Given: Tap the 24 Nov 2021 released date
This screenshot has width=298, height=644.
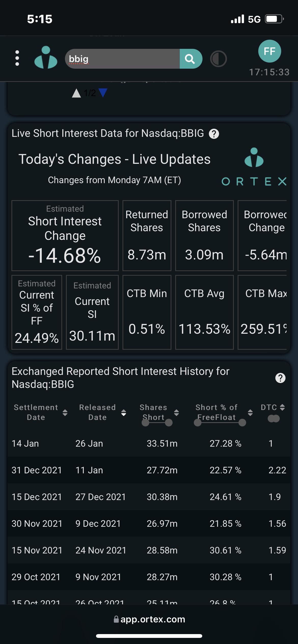Looking at the screenshot, I should (x=101, y=550).
